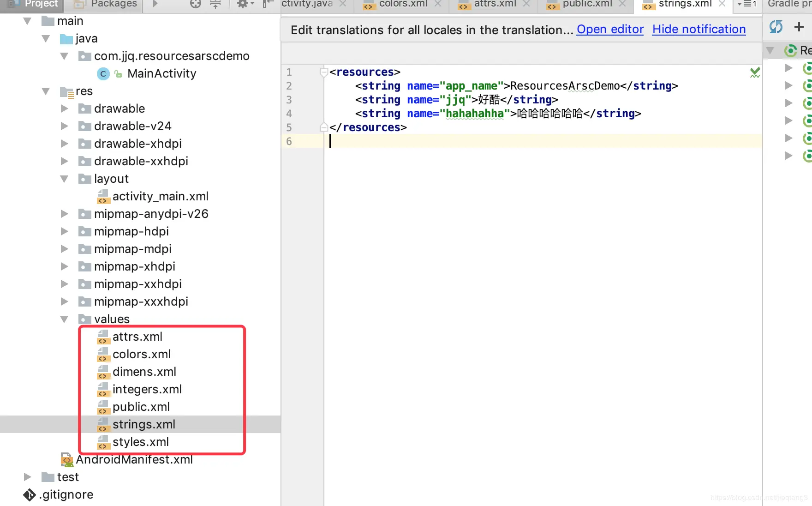This screenshot has height=506, width=812.
Task: Click the Open editor link
Action: coord(610,30)
